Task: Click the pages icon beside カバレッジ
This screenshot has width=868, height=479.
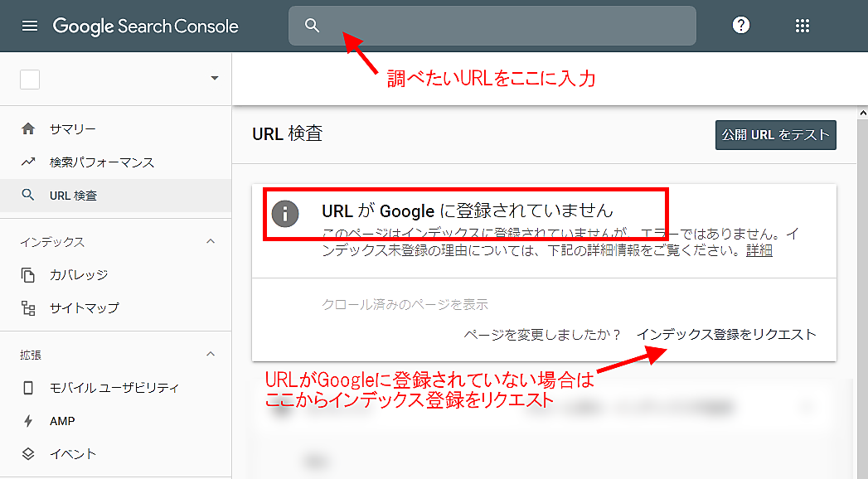Action: tap(28, 275)
